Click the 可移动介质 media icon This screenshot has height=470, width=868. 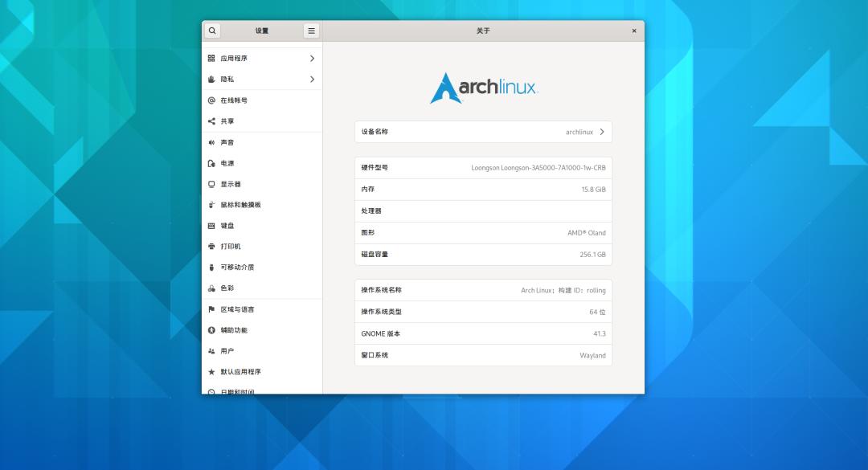[212, 267]
